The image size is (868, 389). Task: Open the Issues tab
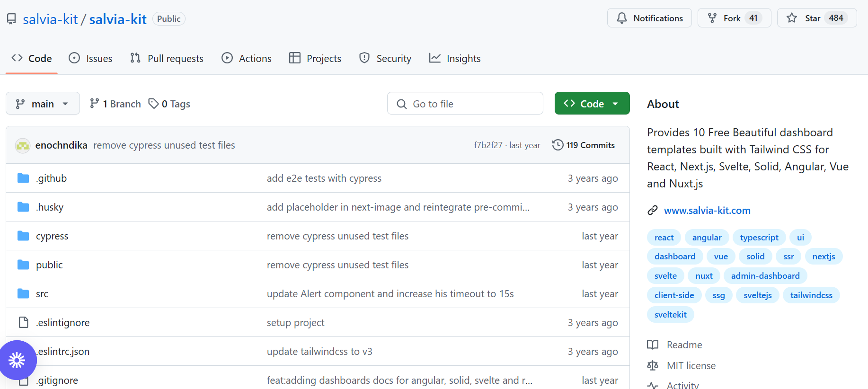91,58
